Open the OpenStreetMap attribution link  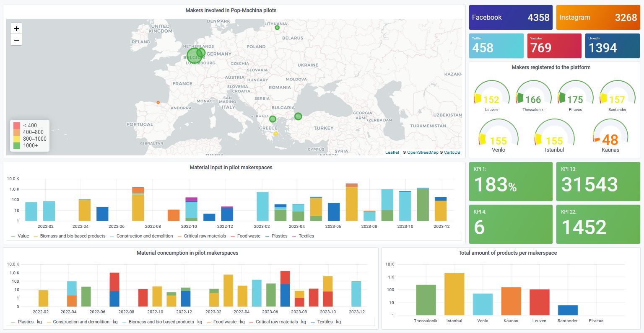(423, 152)
